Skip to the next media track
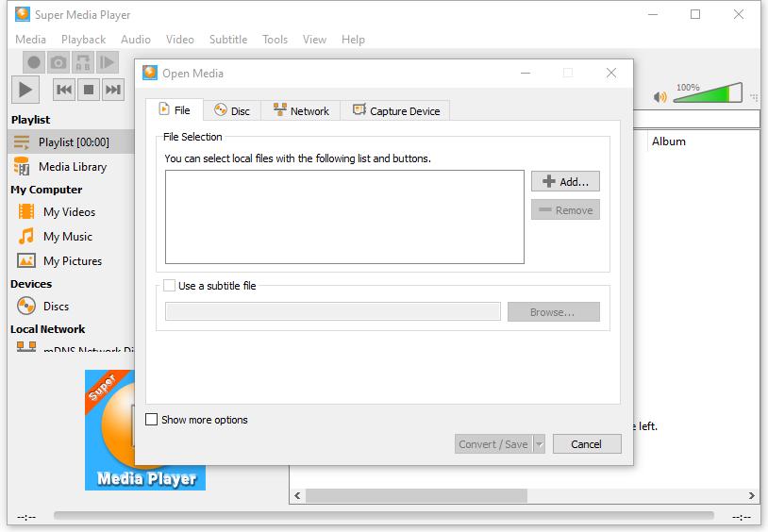 [x=113, y=90]
